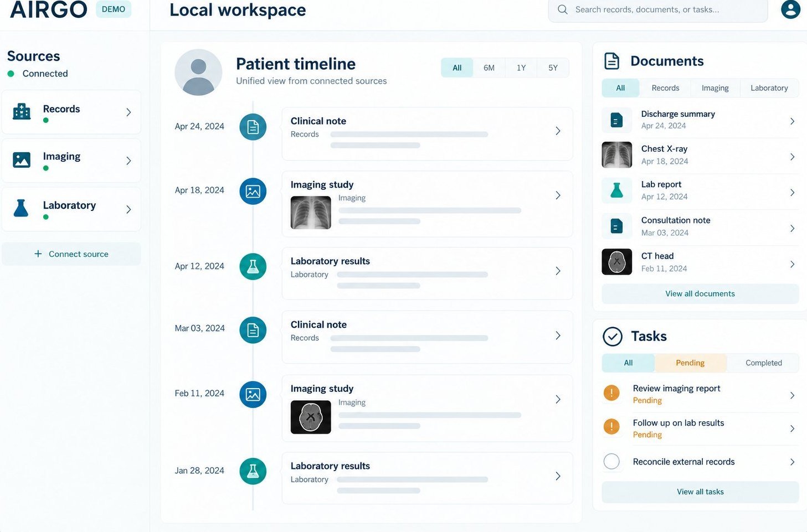Click View all documents
The image size is (807, 532).
(x=700, y=294)
